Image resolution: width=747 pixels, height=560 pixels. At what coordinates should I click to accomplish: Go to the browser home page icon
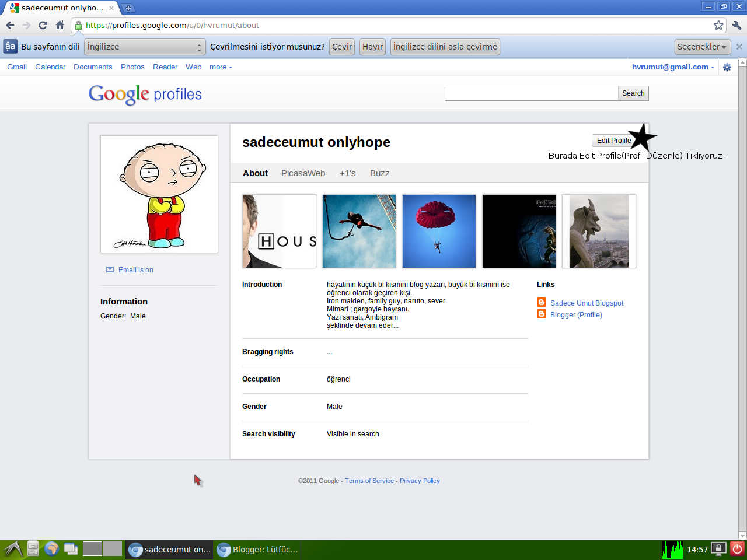point(60,25)
